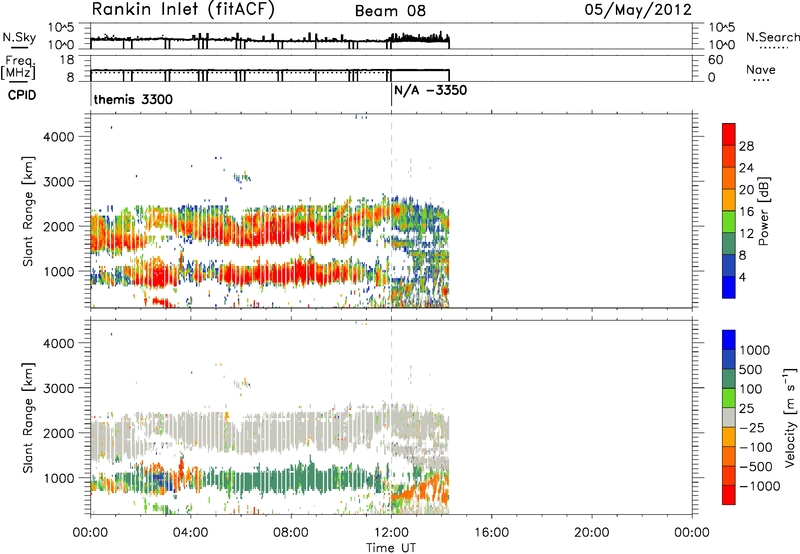Click the "-1000" Velocity colorbar tick label

[x=759, y=486]
